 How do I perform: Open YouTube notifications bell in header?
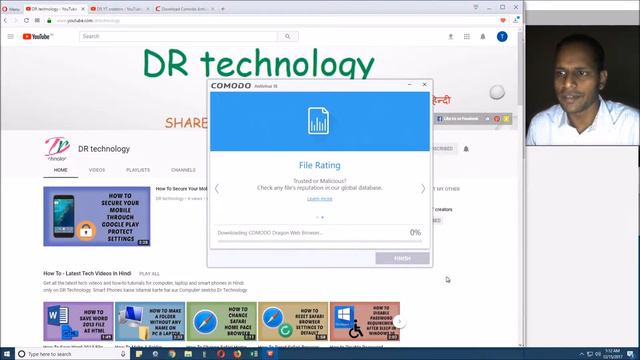click(x=483, y=37)
